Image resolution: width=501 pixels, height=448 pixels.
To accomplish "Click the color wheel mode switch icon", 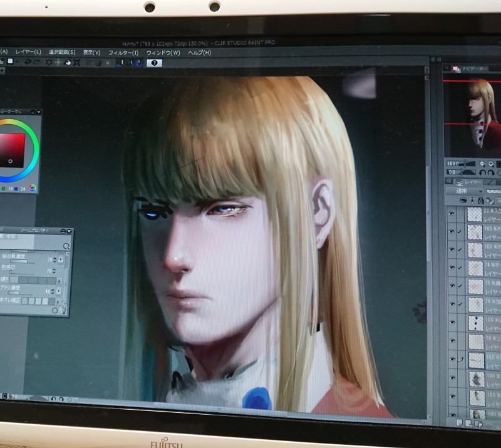I will click(x=32, y=188).
